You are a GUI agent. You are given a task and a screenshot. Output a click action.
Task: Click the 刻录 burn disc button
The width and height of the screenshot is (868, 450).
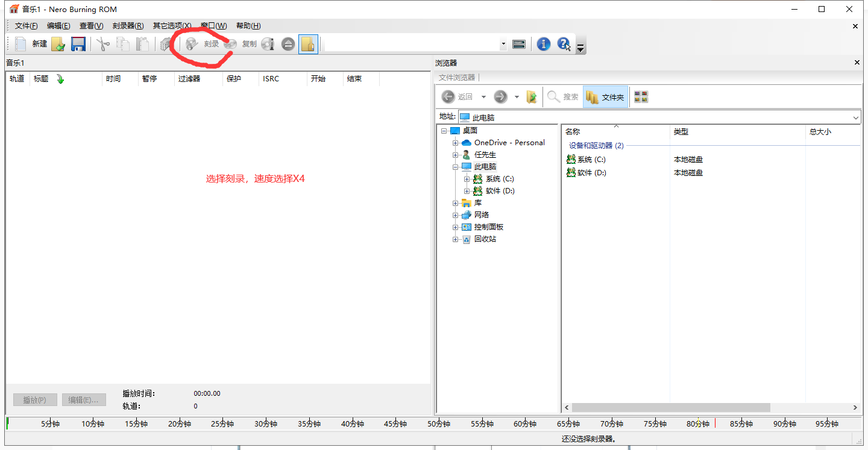coord(203,44)
